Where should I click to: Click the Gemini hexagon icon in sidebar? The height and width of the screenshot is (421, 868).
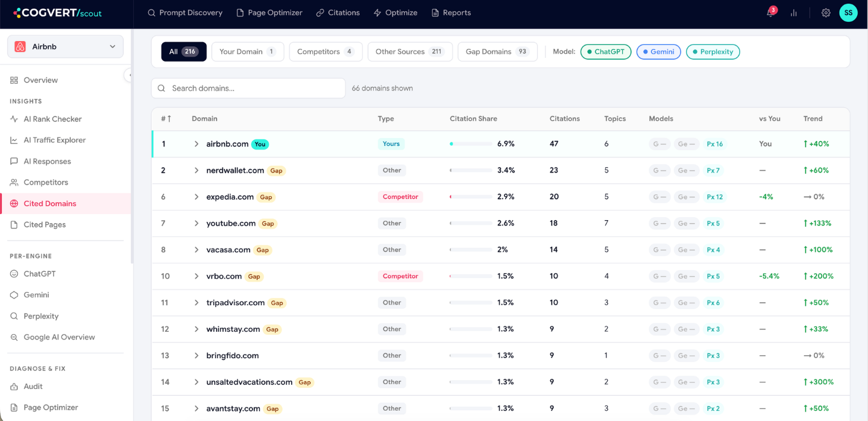click(14, 295)
